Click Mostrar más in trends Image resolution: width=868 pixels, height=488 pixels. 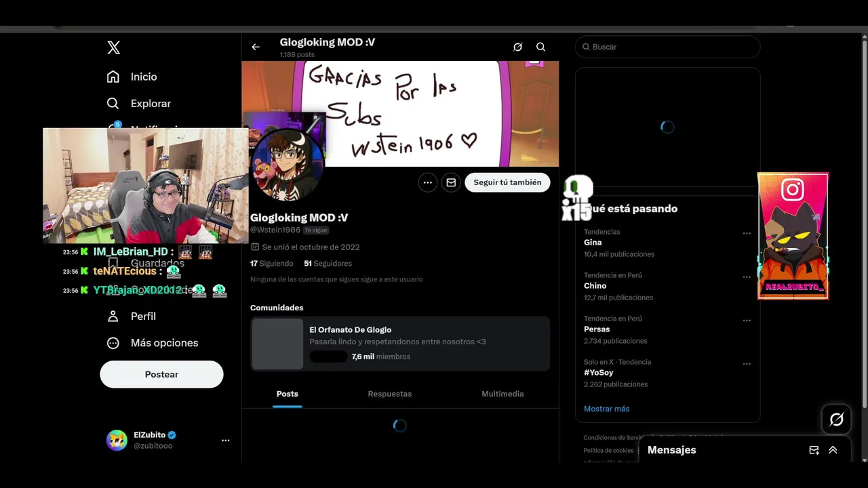[x=606, y=409]
